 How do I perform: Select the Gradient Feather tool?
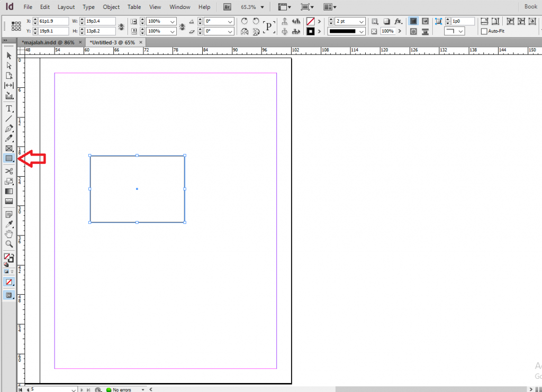9,202
